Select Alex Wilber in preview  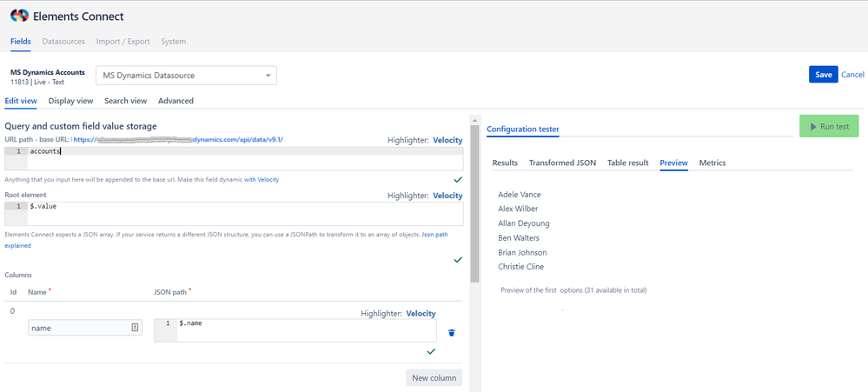(518, 209)
